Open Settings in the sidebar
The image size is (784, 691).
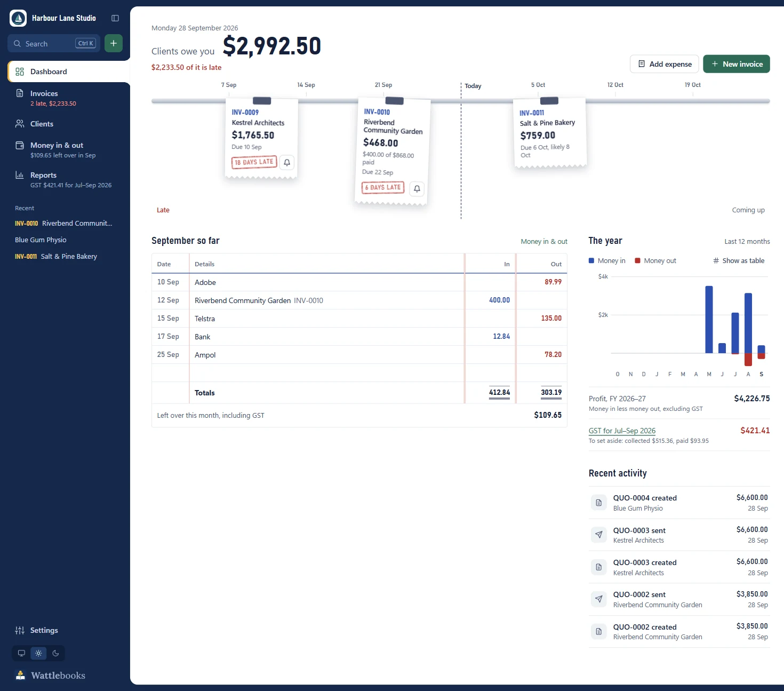click(x=65, y=630)
